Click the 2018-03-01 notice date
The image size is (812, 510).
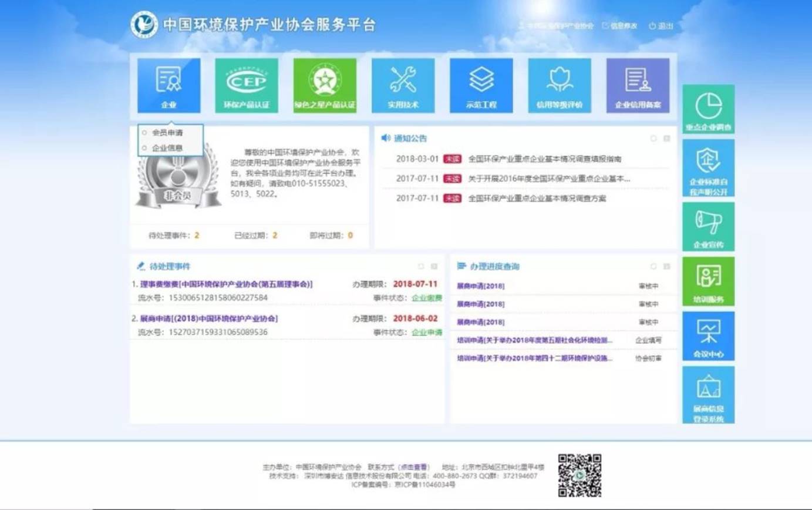tap(417, 159)
